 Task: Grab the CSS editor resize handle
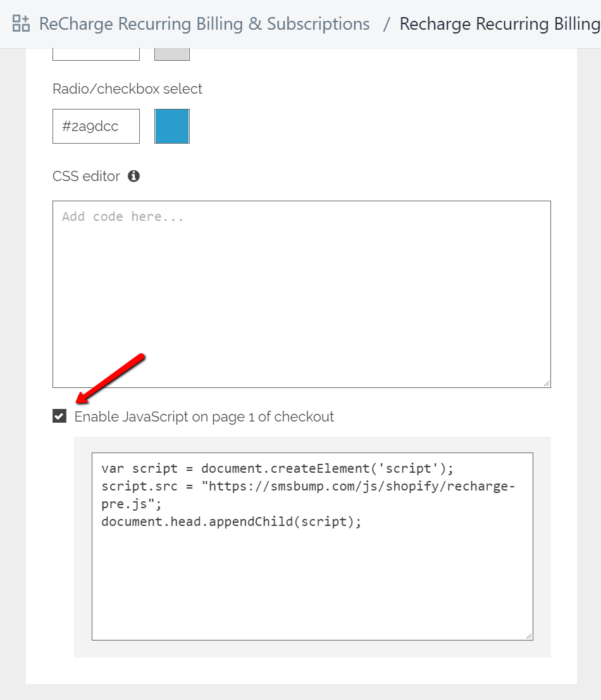click(x=547, y=384)
